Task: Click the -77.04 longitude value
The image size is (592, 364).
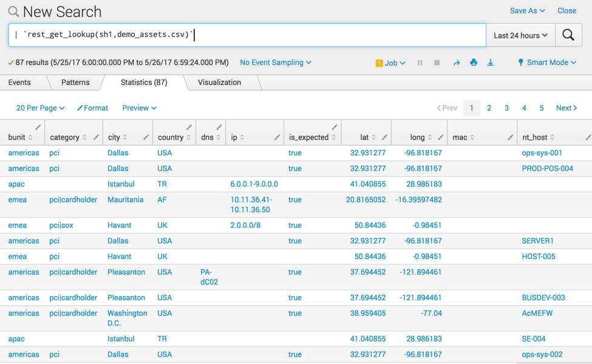Action: (x=431, y=314)
